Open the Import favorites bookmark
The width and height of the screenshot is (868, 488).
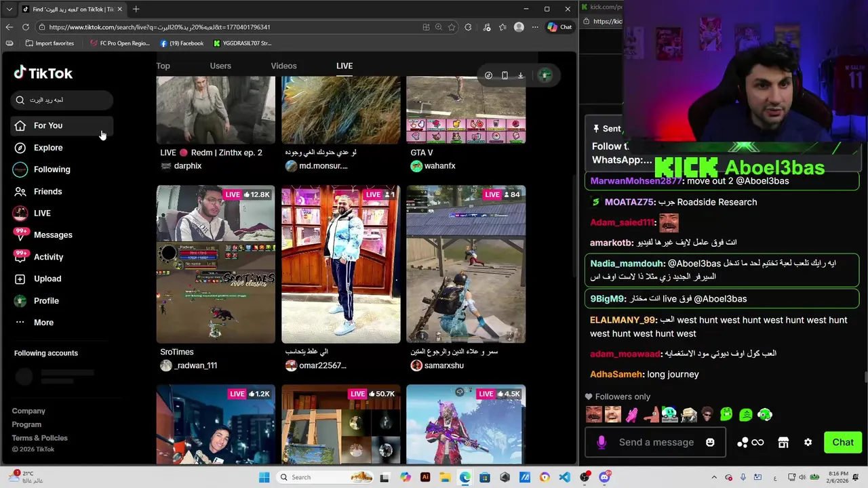click(50, 43)
